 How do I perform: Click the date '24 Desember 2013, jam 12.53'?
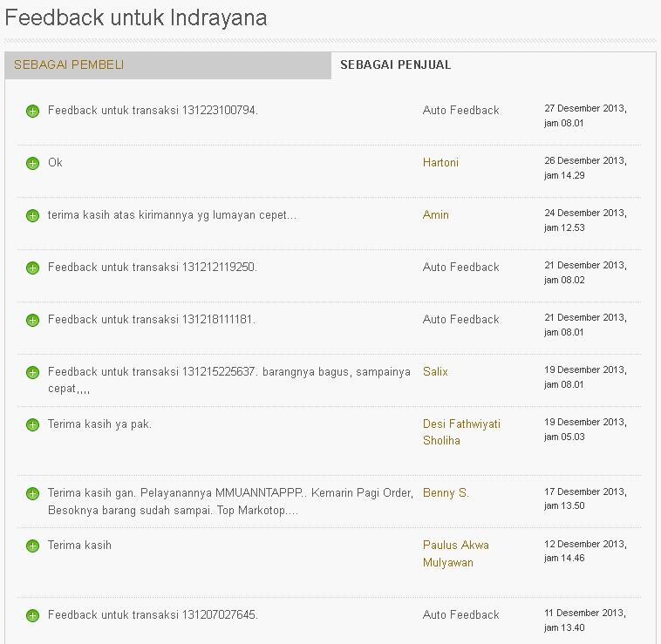pos(585,220)
